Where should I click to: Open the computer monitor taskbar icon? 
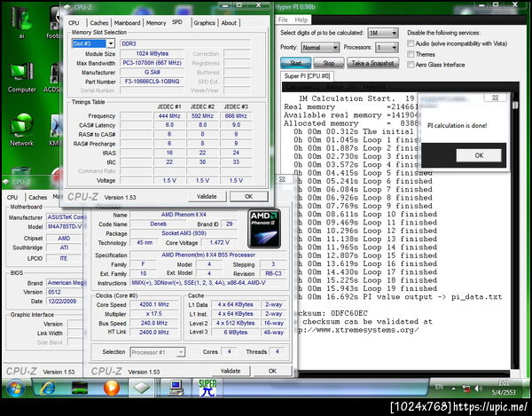(x=176, y=389)
